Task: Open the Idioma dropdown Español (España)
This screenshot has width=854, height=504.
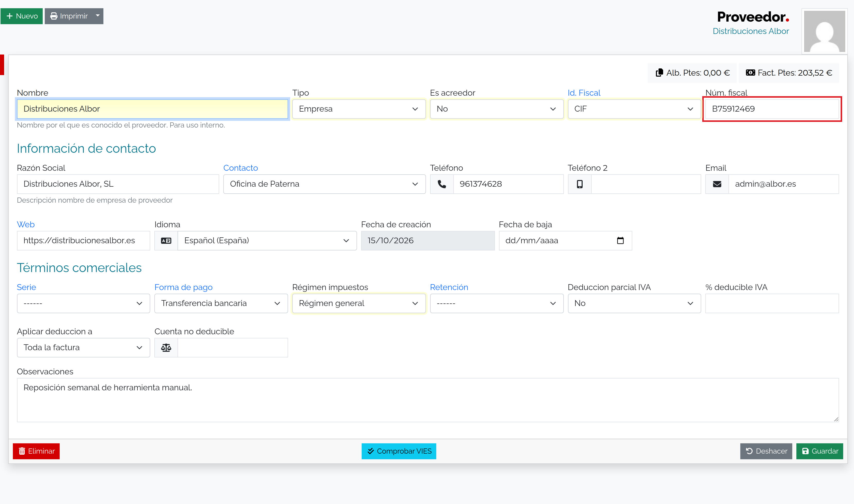Action: pyautogui.click(x=267, y=241)
